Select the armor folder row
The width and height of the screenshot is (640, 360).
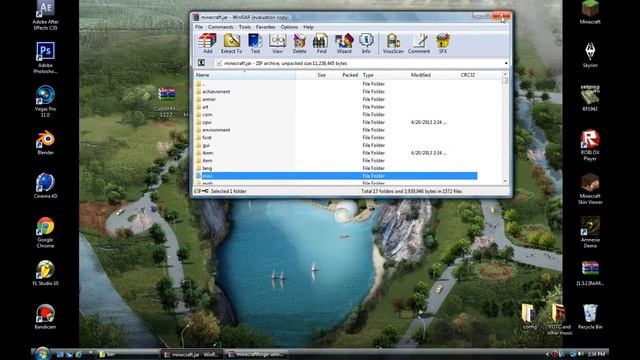tap(336, 99)
